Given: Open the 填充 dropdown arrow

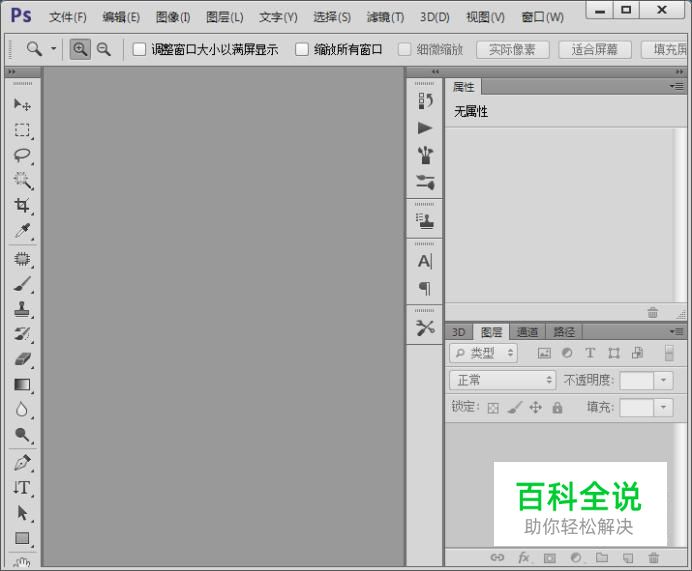Looking at the screenshot, I should [x=663, y=407].
